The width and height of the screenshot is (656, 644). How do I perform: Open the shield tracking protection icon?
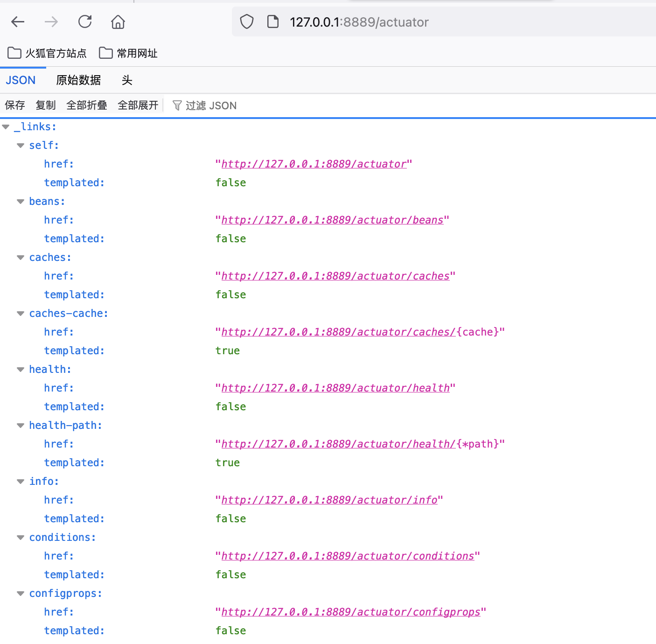tap(247, 22)
